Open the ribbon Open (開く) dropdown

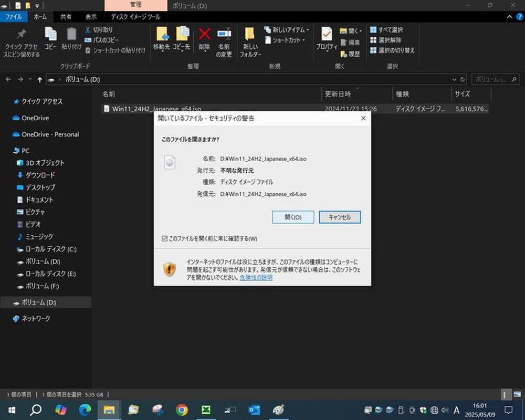tap(351, 31)
